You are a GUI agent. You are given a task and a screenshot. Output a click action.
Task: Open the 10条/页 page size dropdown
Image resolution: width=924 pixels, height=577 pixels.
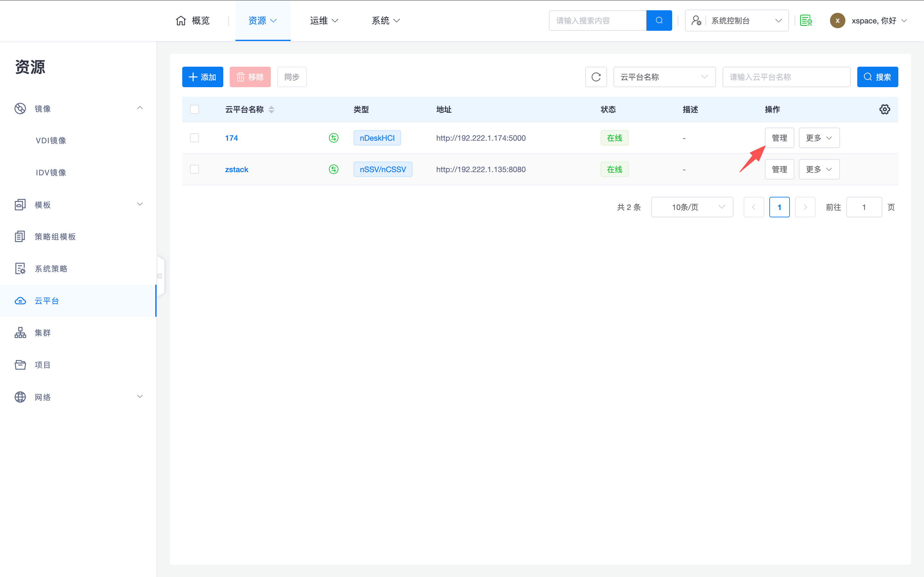pos(691,207)
